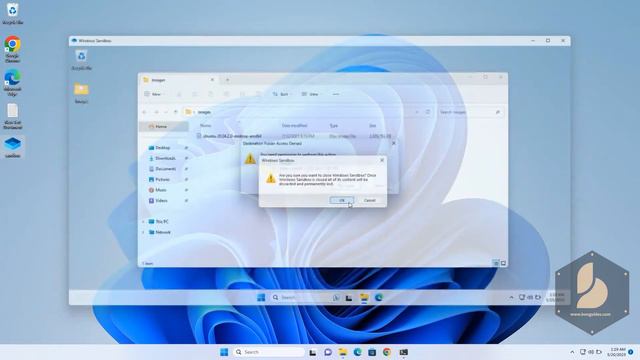Viewport: 640px width, 360px height.
Task: Go forward in File Explorer navigation
Action: (x=156, y=112)
